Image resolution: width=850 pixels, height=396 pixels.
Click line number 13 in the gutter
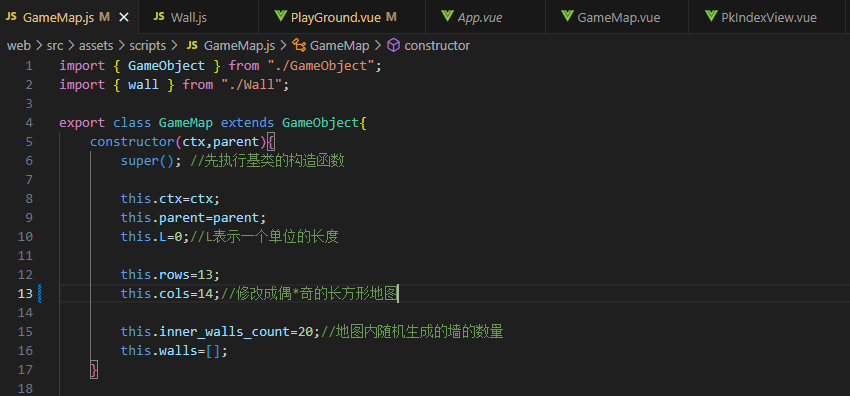(25, 294)
